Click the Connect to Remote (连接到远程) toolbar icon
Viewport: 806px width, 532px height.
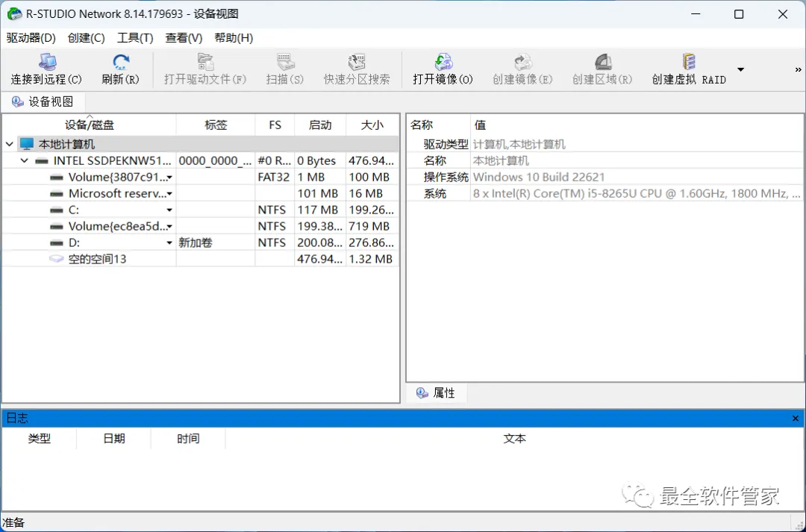pyautogui.click(x=47, y=62)
